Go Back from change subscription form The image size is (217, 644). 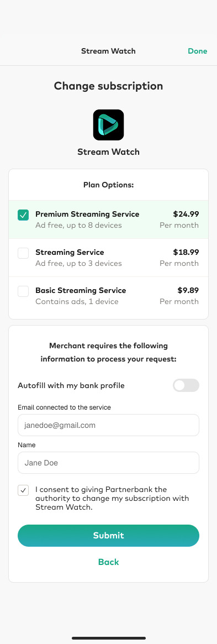(x=108, y=562)
